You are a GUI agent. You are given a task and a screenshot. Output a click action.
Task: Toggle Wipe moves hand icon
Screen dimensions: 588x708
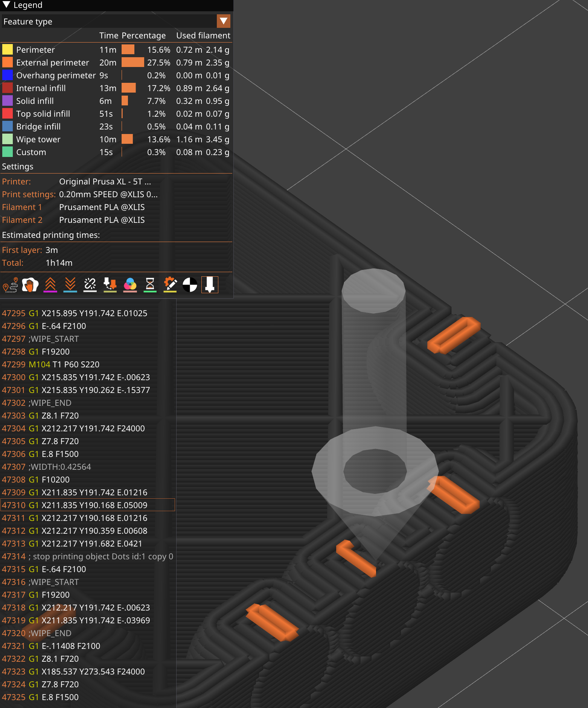tap(30, 285)
